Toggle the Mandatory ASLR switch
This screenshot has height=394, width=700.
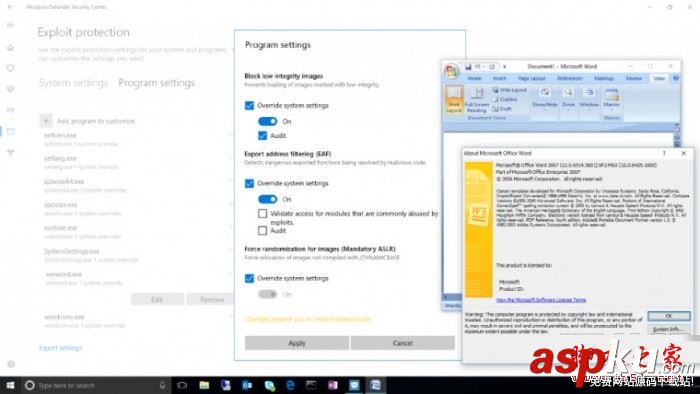(267, 294)
